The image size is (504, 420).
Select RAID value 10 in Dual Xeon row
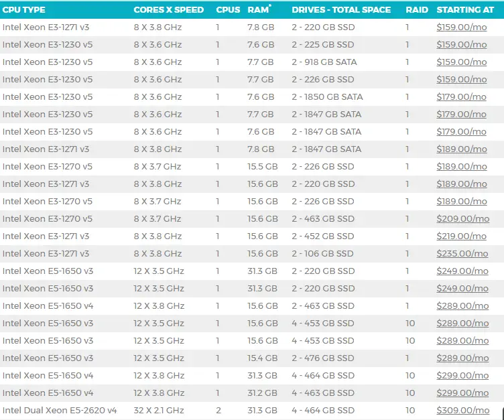click(410, 411)
